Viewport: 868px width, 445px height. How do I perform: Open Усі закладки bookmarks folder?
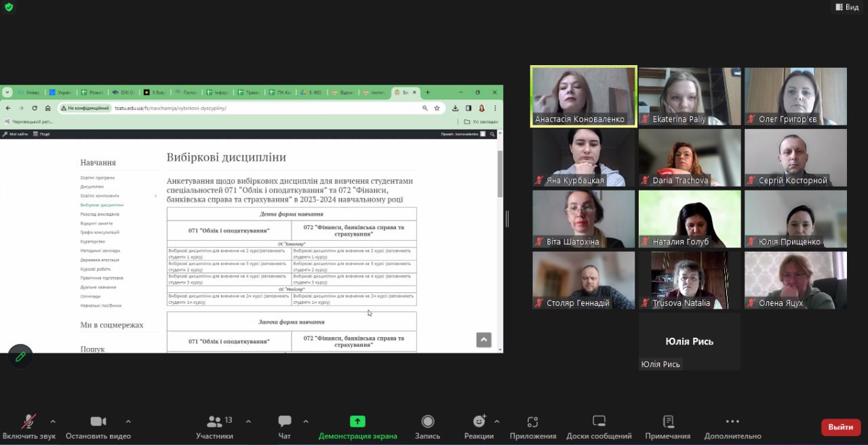coord(481,122)
